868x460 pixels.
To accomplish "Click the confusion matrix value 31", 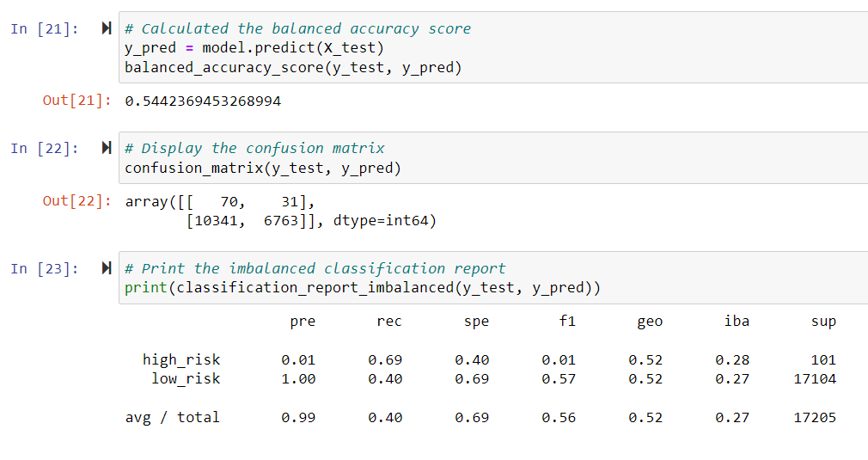I will (290, 201).
